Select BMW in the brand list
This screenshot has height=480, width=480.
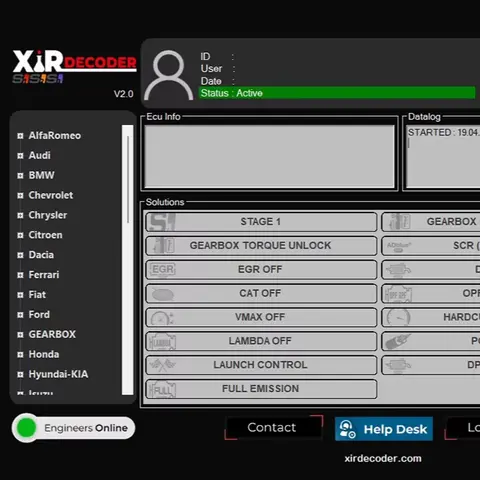click(x=41, y=175)
